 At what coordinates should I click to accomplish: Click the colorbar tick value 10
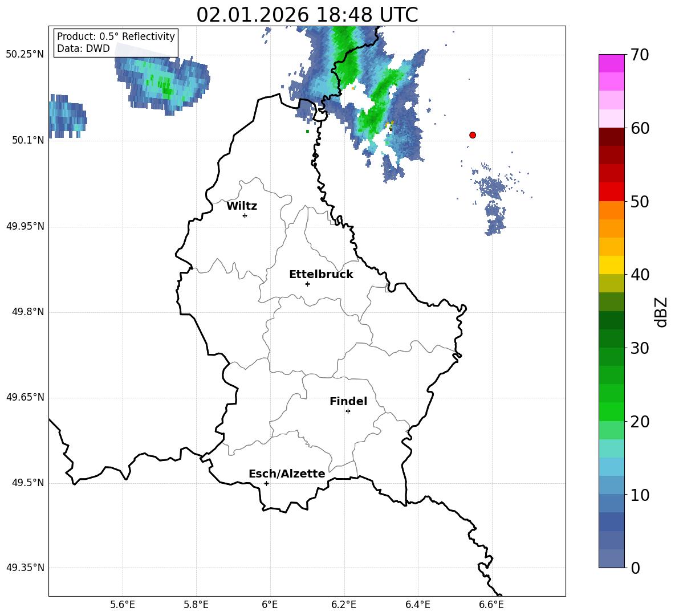pos(640,495)
